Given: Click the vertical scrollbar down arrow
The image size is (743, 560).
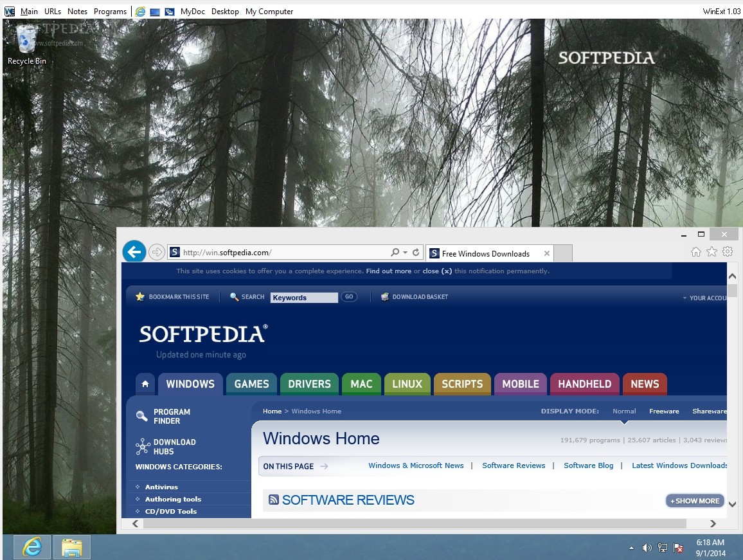Looking at the screenshot, I should tap(732, 505).
